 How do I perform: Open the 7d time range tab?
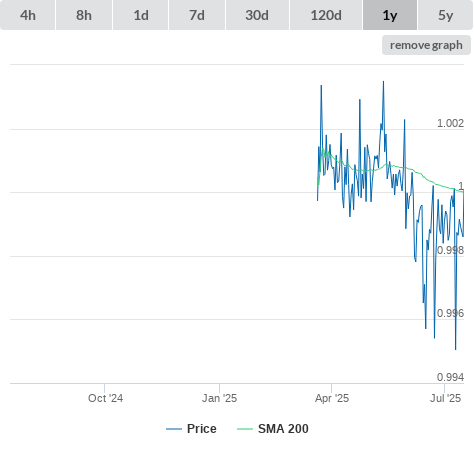click(197, 15)
